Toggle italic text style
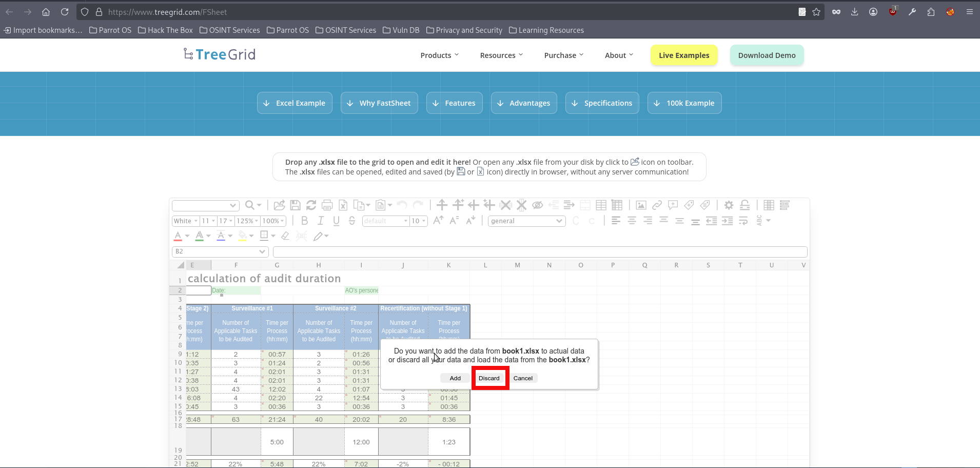 pyautogui.click(x=320, y=221)
